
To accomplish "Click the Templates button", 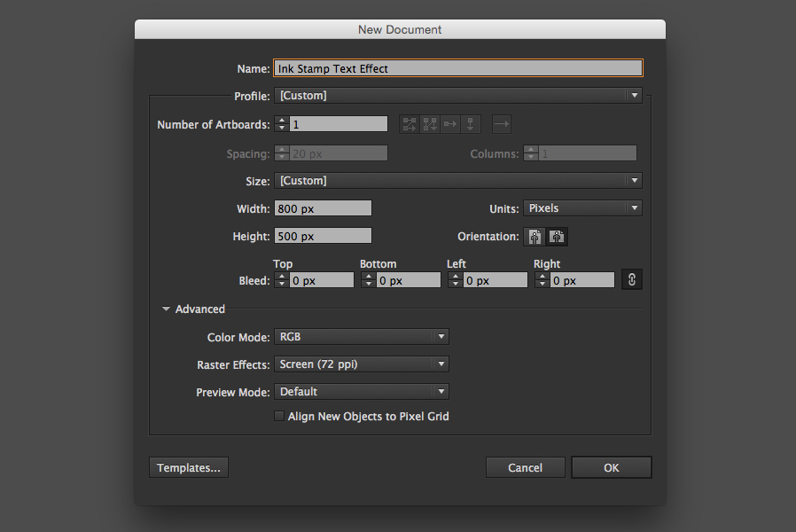I will pyautogui.click(x=188, y=467).
